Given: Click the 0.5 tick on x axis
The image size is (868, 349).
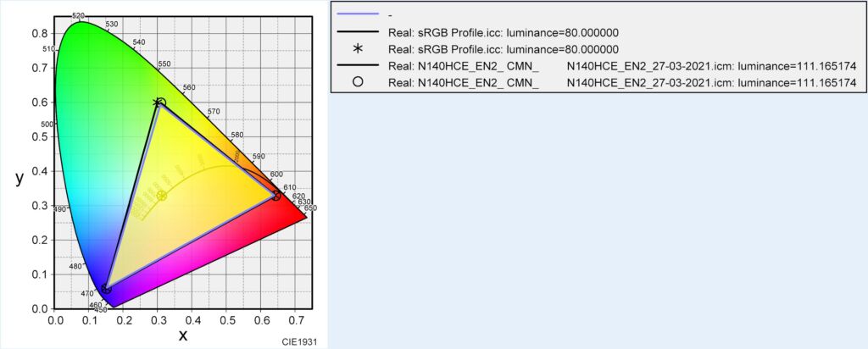Looking at the screenshot, I should [225, 319].
